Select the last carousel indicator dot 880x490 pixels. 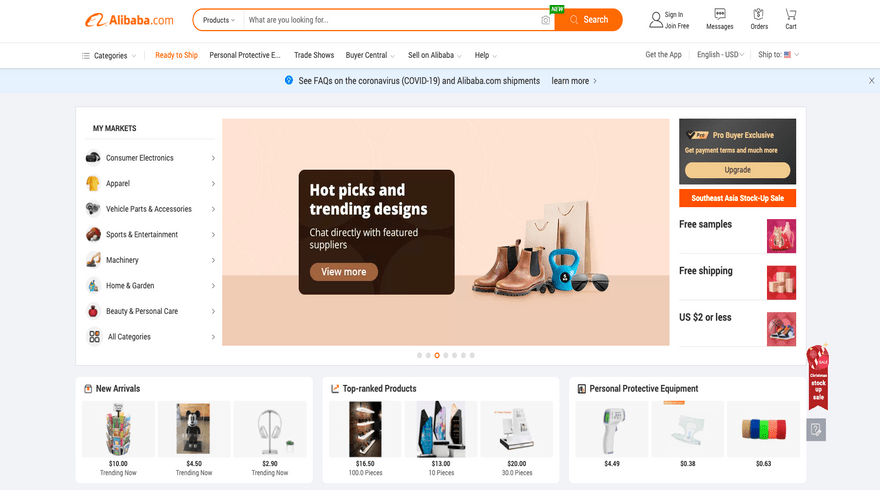472,355
